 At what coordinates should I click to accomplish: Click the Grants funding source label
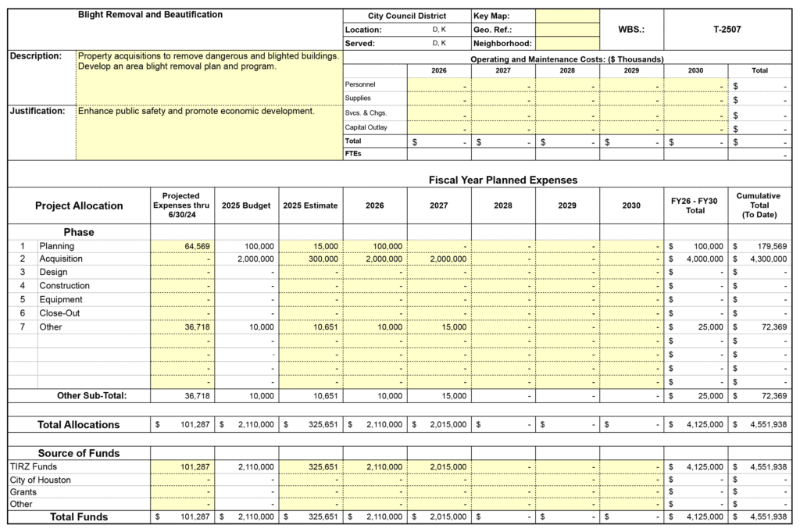[x=23, y=492]
